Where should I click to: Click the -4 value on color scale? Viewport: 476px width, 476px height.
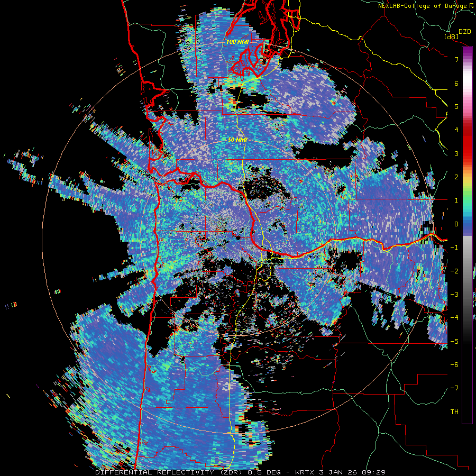point(455,317)
